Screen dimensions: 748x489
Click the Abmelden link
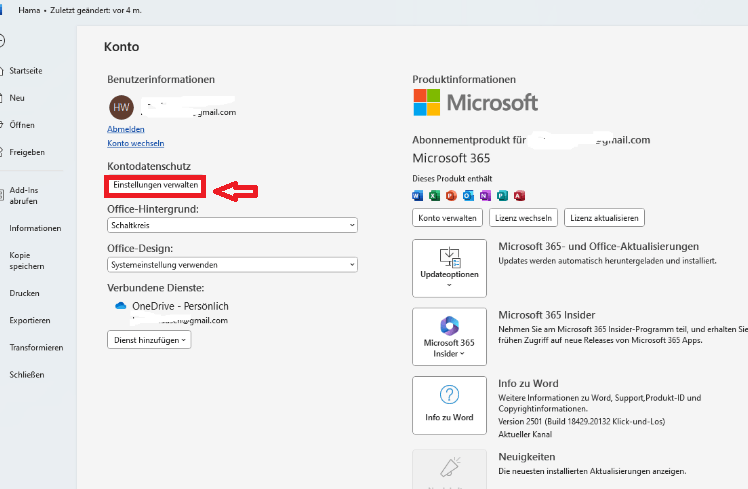(126, 129)
